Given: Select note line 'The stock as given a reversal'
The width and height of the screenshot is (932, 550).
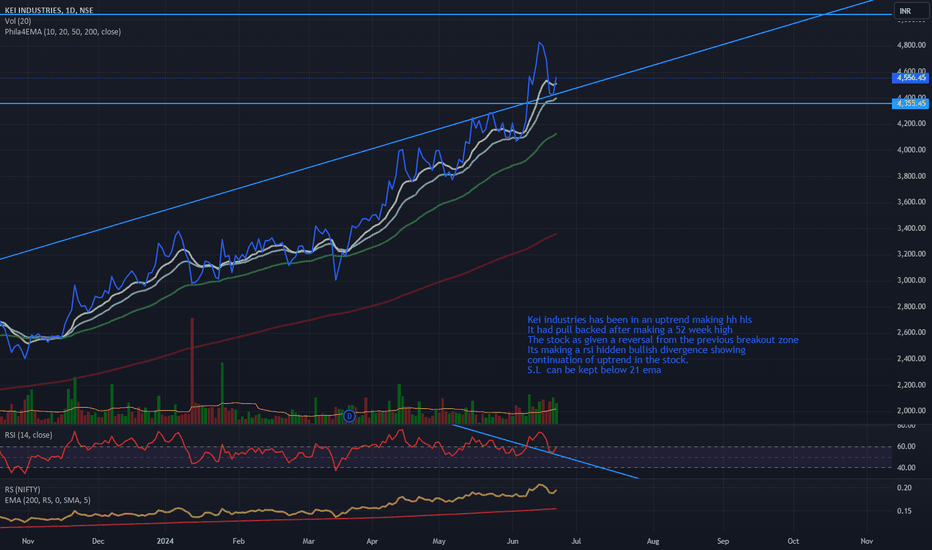Looking at the screenshot, I should point(663,340).
